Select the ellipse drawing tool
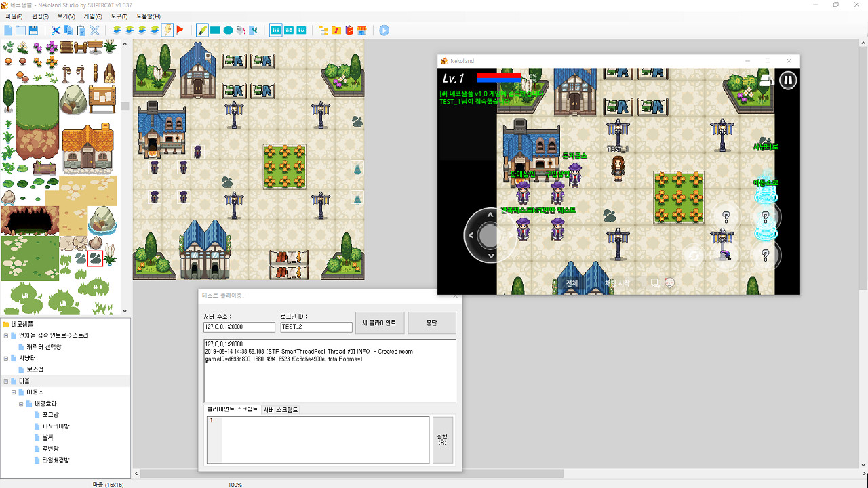 point(228,30)
